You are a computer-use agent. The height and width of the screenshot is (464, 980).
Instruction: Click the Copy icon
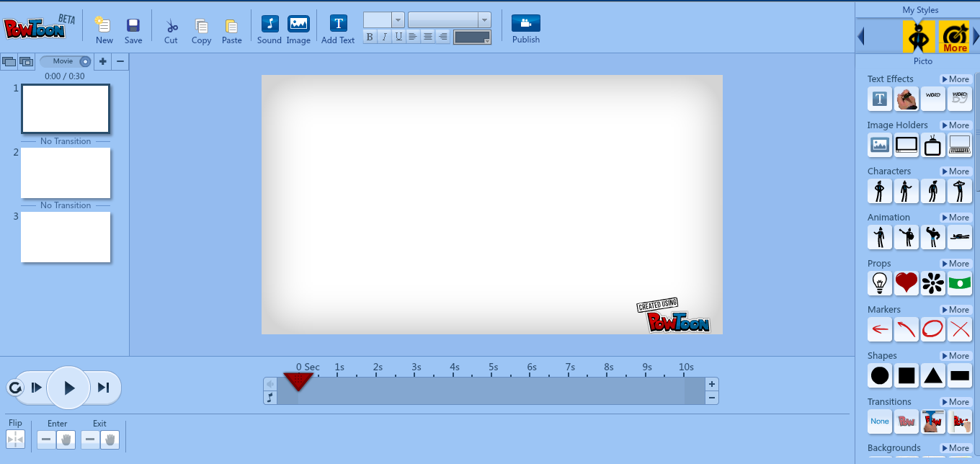pos(202,26)
